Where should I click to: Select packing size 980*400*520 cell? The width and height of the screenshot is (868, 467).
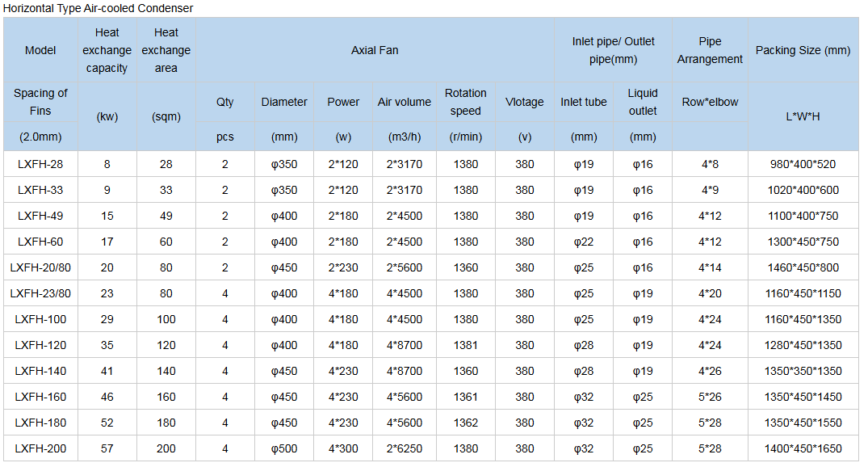(x=803, y=164)
